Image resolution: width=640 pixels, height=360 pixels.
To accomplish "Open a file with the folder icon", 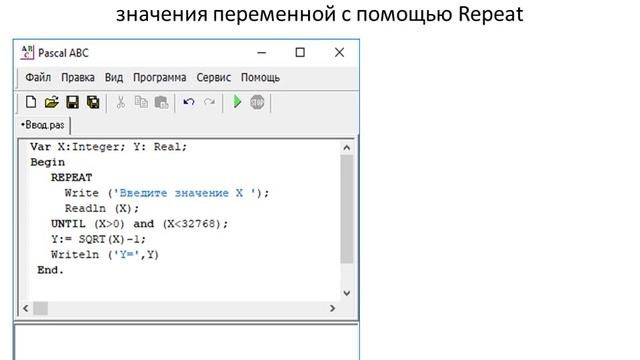I will pyautogui.click(x=51, y=102).
